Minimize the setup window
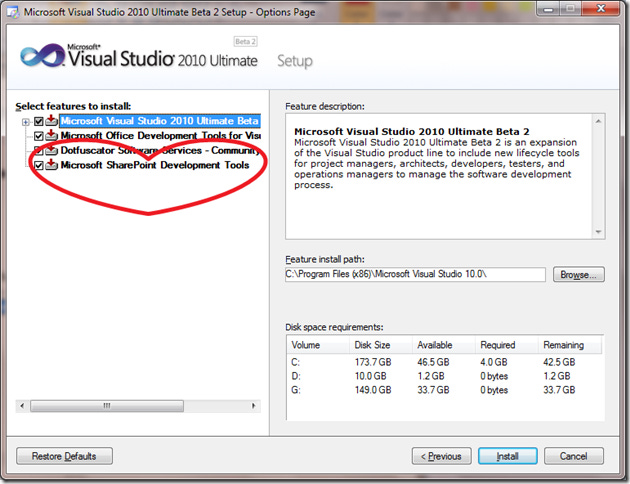The height and width of the screenshot is (484, 630). click(x=548, y=8)
